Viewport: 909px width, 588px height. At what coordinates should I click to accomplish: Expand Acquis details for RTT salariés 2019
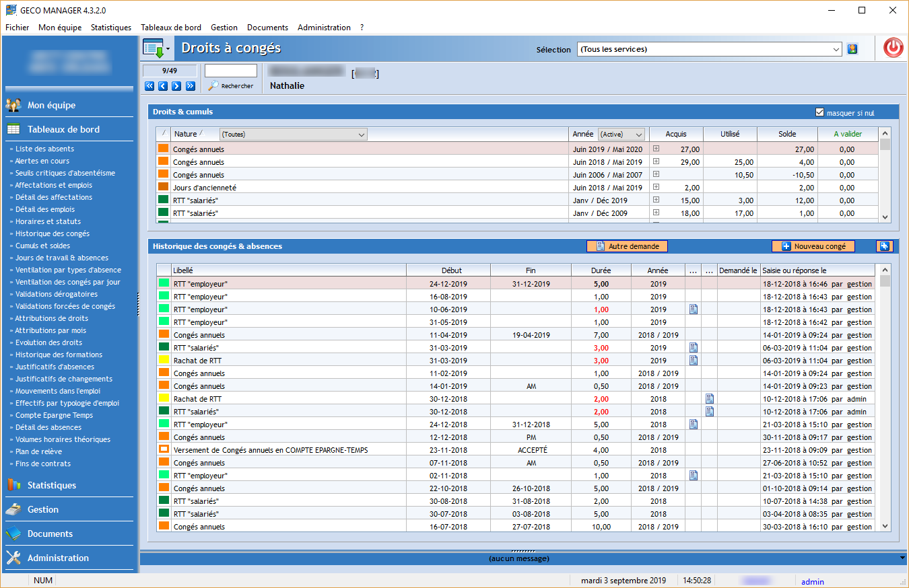tap(656, 200)
